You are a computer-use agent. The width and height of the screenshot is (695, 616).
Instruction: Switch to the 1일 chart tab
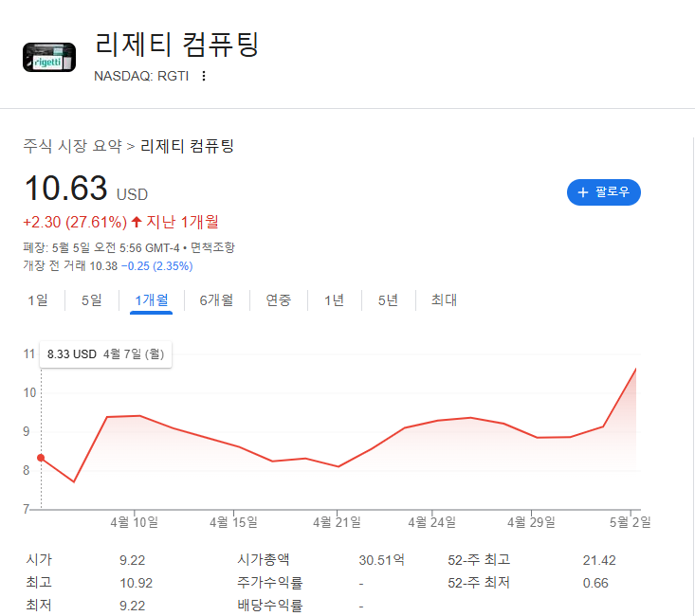[38, 300]
